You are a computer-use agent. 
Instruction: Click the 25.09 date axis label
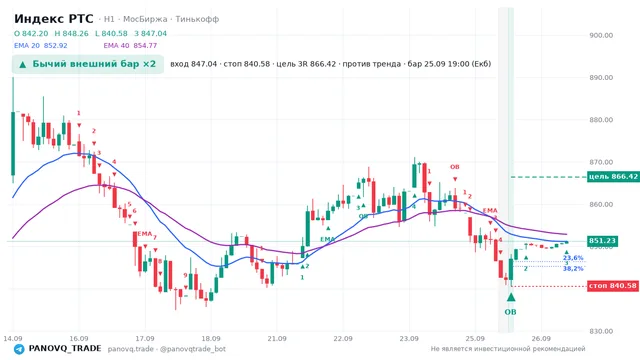tap(475, 339)
